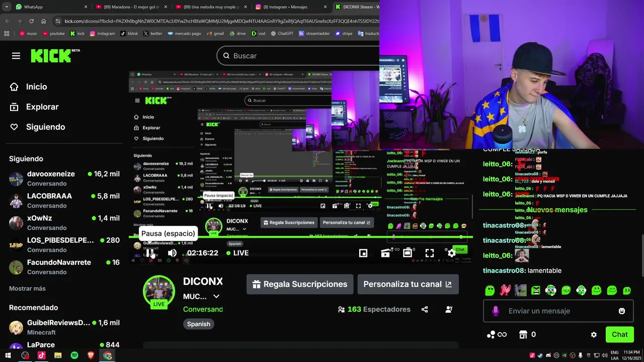Enter fullscreen on the video player
The image size is (644, 362).
point(430,253)
